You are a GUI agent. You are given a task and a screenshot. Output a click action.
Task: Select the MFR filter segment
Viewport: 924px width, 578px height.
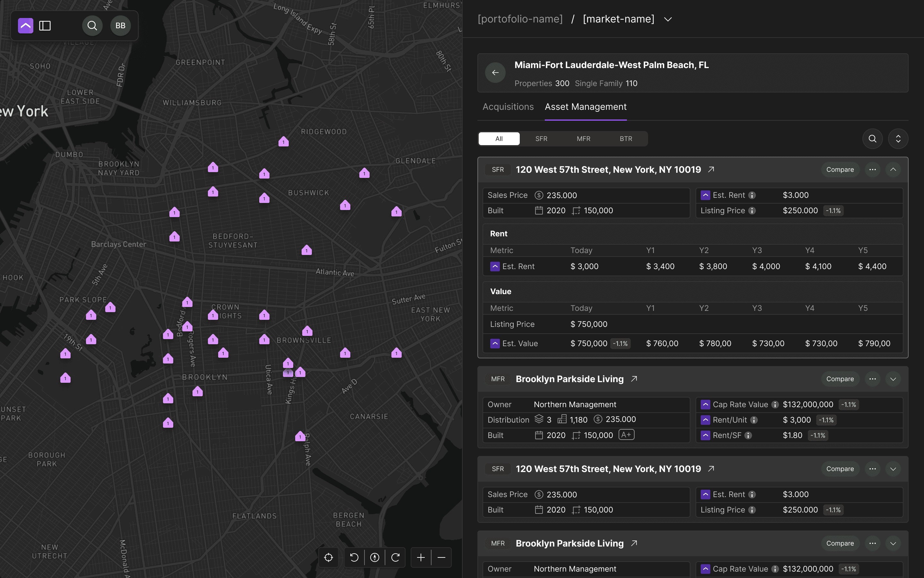(583, 139)
